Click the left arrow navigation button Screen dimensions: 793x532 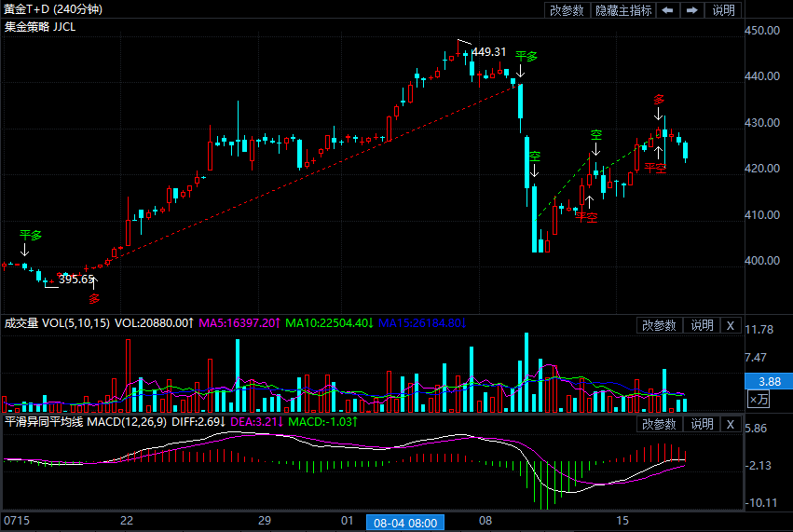[x=668, y=10]
